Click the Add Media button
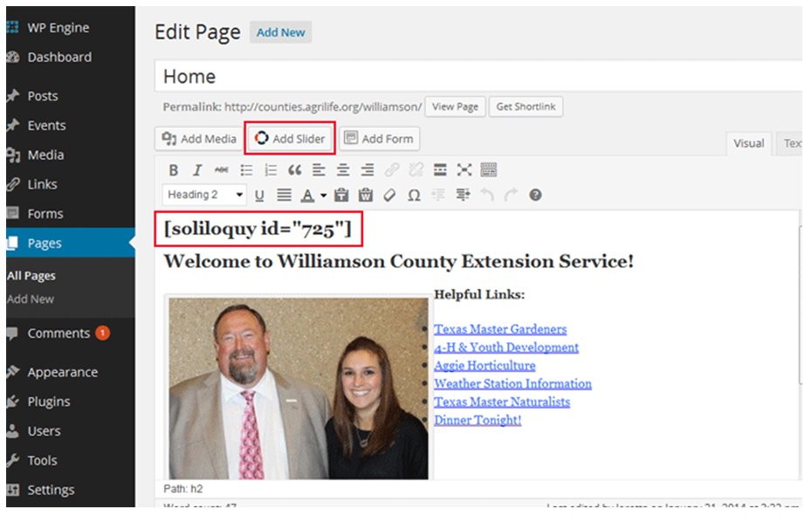The height and width of the screenshot is (523, 812). 199,139
